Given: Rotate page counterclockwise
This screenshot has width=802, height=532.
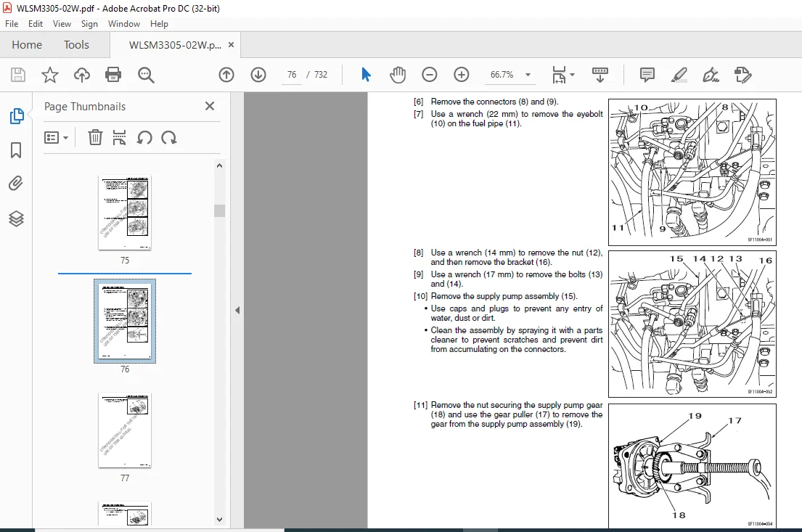Looking at the screenshot, I should (144, 138).
